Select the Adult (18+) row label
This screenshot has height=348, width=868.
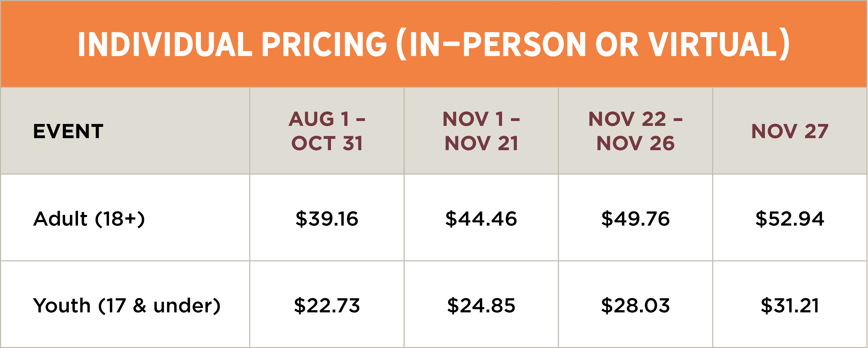click(89, 219)
